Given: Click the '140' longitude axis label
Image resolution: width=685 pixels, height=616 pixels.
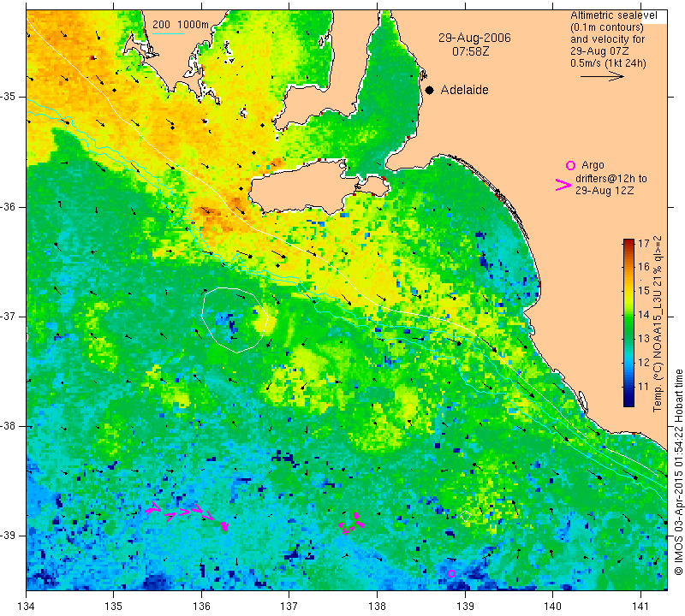Looking at the screenshot, I should (x=552, y=606).
